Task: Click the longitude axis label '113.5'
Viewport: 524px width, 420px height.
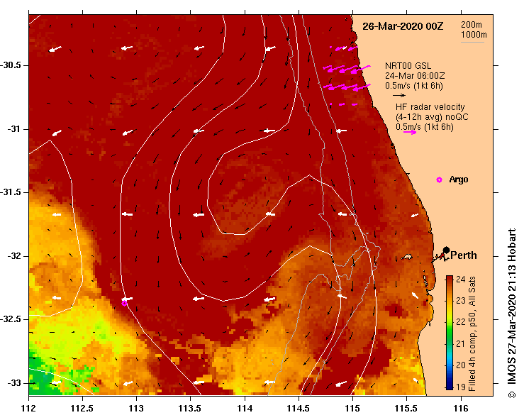Action: click(190, 409)
